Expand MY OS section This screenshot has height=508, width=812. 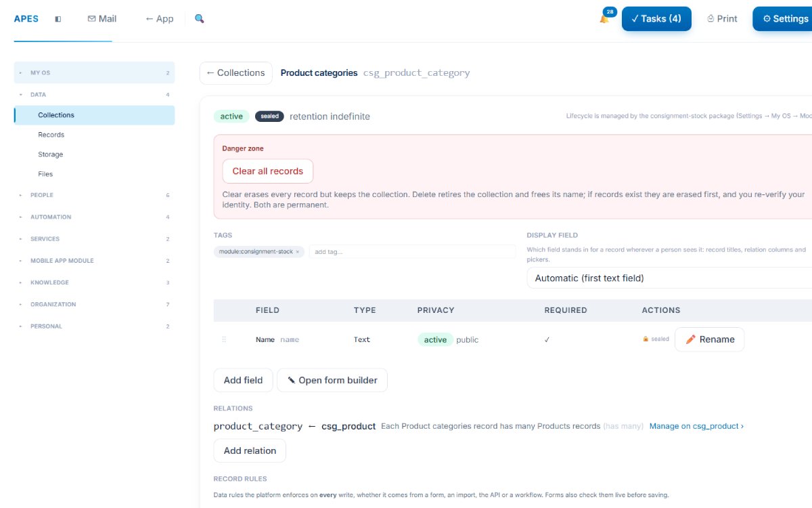tap(94, 72)
